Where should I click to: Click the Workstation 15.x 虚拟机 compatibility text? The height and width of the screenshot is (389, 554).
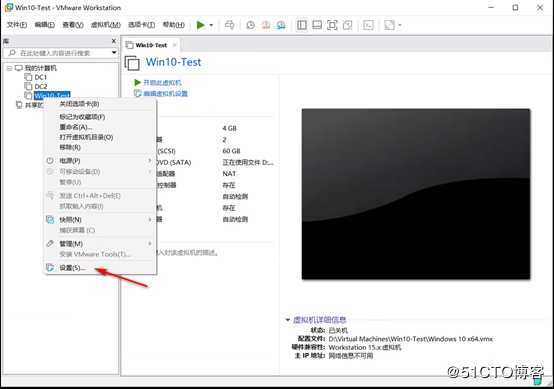click(365, 347)
